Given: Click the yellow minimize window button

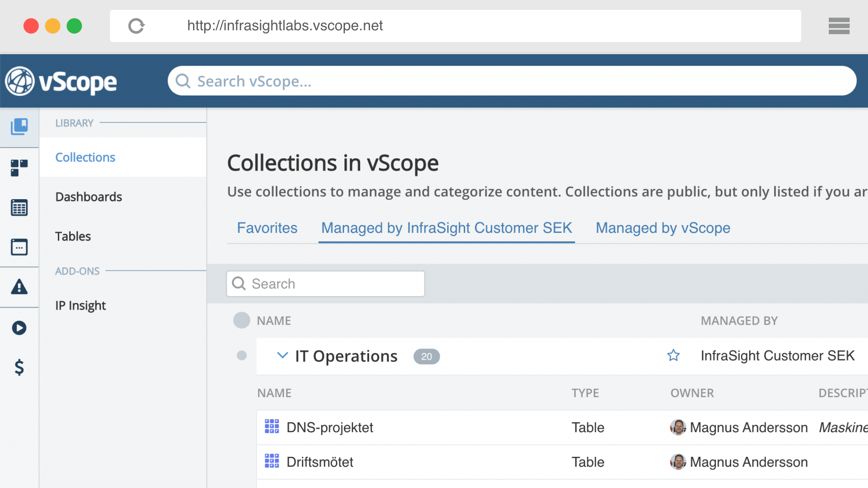Looking at the screenshot, I should click(53, 26).
